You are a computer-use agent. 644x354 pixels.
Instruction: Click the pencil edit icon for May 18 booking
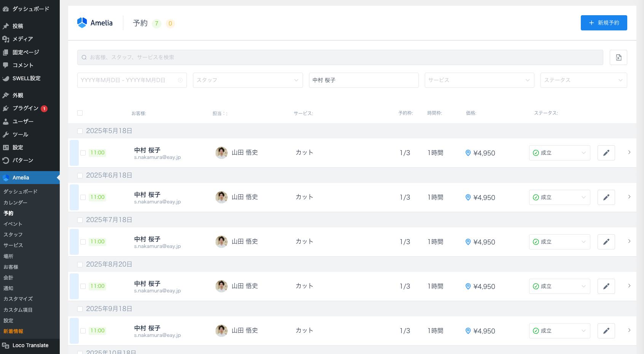coord(606,153)
